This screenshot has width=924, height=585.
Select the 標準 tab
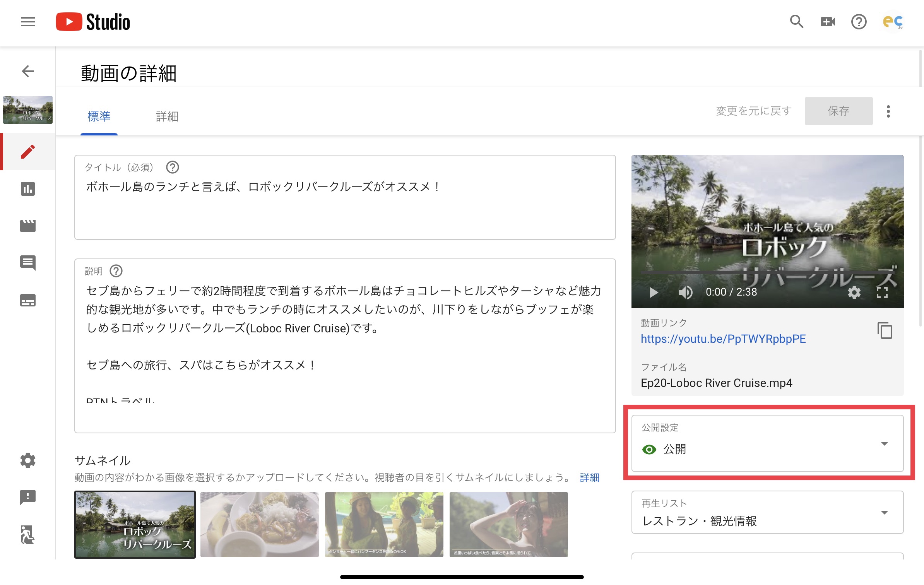[x=99, y=116]
